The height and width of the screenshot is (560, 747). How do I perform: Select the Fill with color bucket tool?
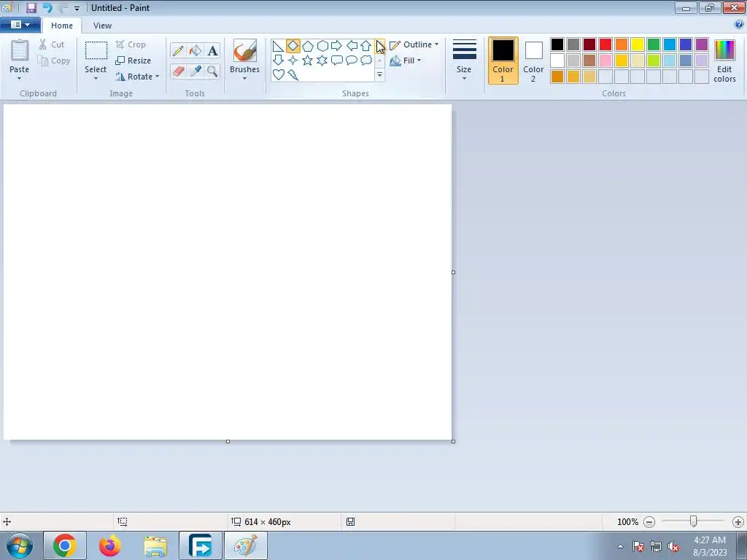click(x=196, y=50)
